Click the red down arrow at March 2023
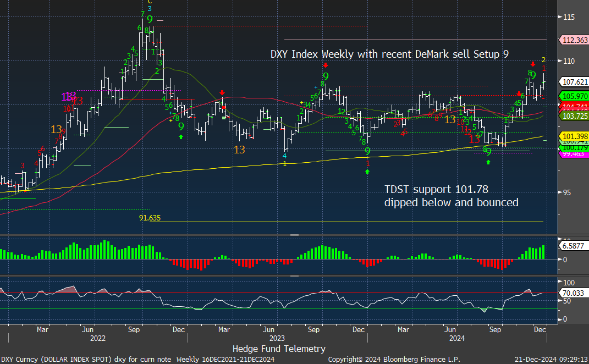This screenshot has width=589, height=364. (222, 92)
